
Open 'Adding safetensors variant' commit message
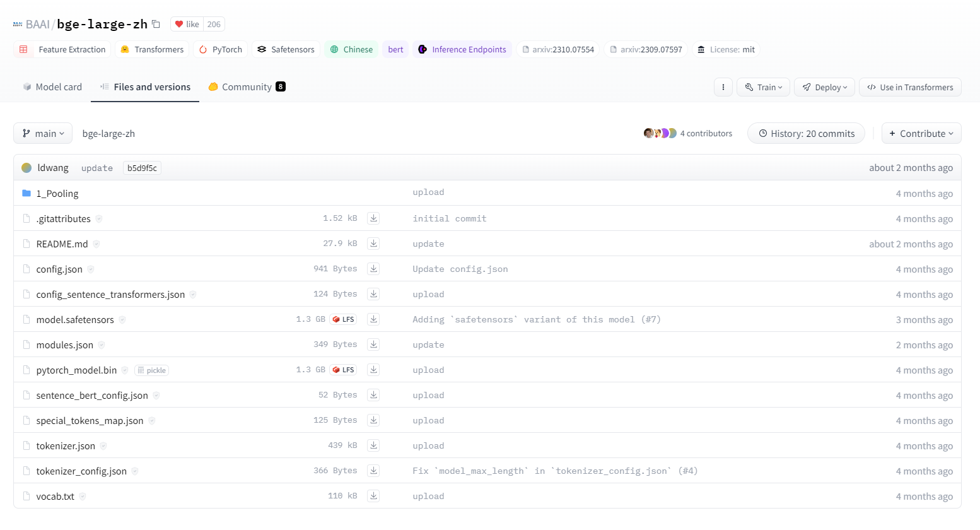coord(537,319)
